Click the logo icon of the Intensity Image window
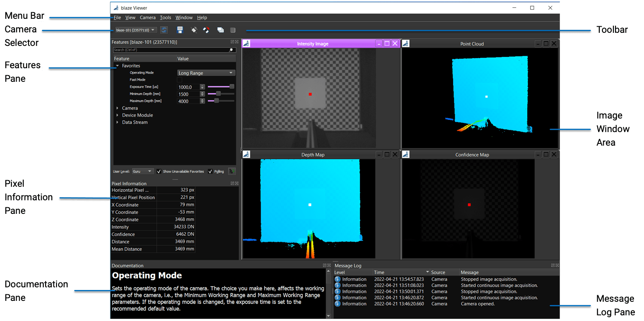The height and width of the screenshot is (321, 644). coord(246,43)
